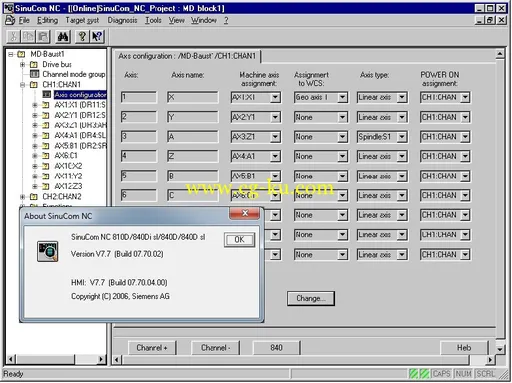Click main panel horizontal scrollbar left arrow

click(x=117, y=360)
